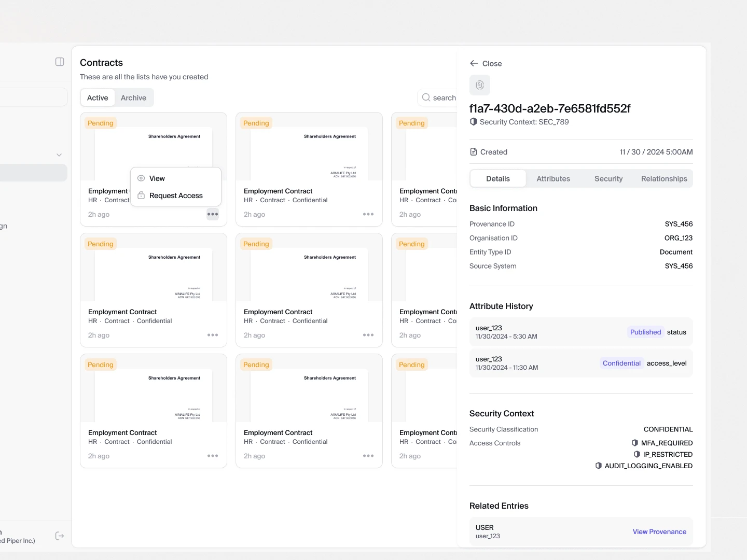The height and width of the screenshot is (560, 747).
Task: Click the fingerprint icon in details panel
Action: pyautogui.click(x=480, y=85)
